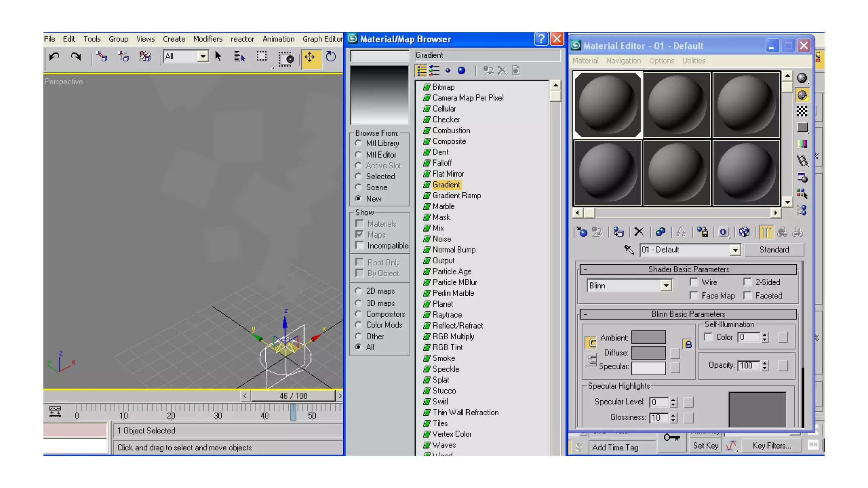Enable the Wire checkbox
This screenshot has width=868, height=488.
(694, 282)
